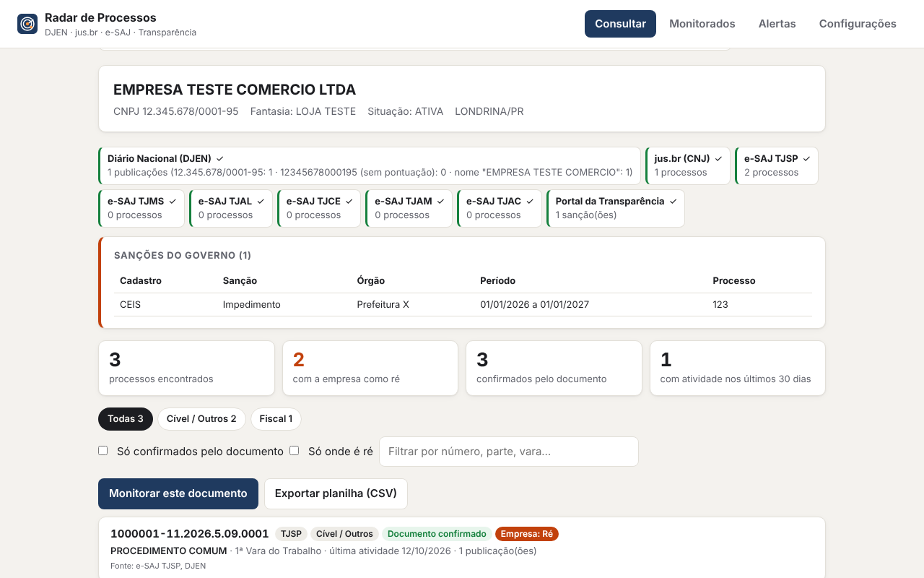Click Exportar planilha (CSV) button
924x578 pixels.
pos(336,493)
